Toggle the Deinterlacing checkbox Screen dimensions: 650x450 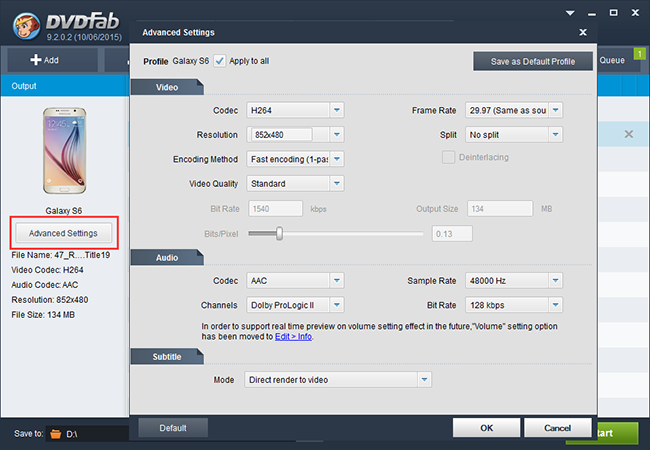click(x=448, y=157)
